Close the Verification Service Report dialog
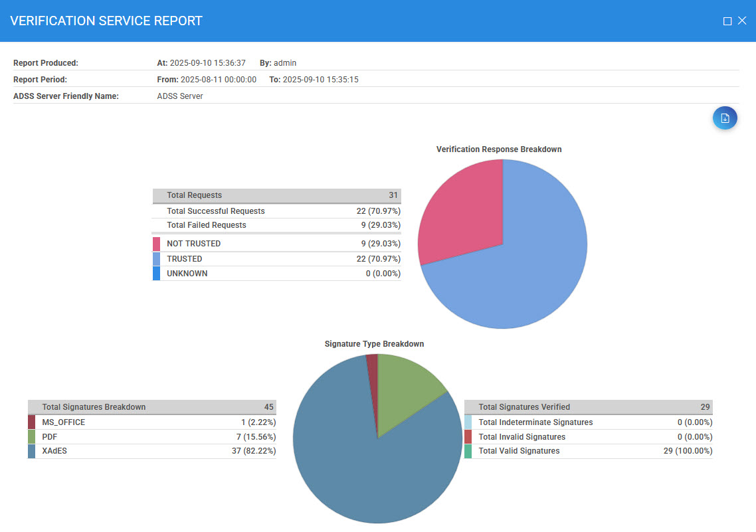This screenshot has height=532, width=756. click(x=743, y=21)
